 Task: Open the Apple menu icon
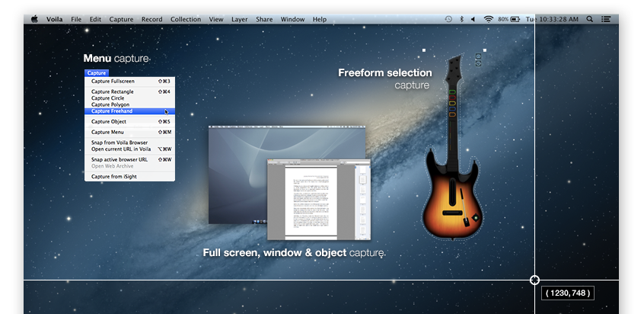tap(34, 19)
